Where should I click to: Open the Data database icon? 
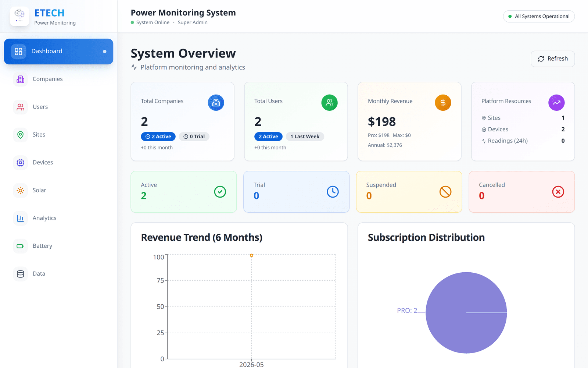coord(21,274)
